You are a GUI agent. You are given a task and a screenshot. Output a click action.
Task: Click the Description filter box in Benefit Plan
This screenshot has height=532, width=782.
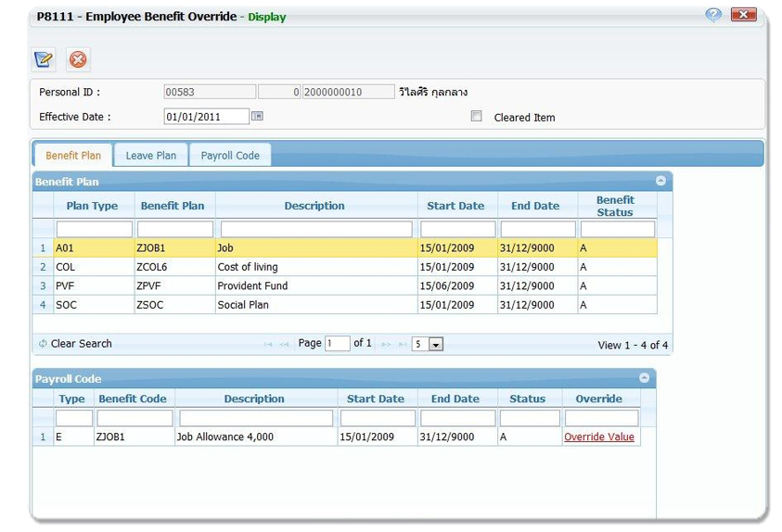[315, 229]
